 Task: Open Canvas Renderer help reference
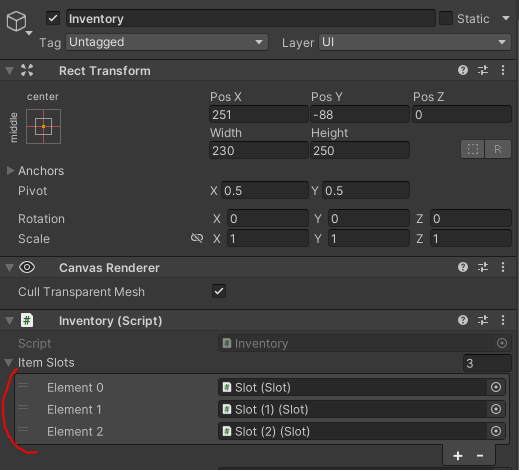[463, 267]
